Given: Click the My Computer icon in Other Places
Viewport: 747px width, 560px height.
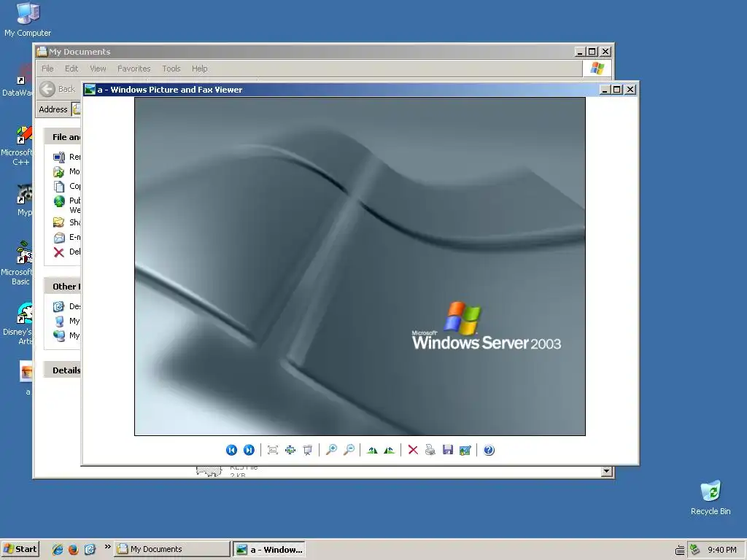Looking at the screenshot, I should click(59, 321).
